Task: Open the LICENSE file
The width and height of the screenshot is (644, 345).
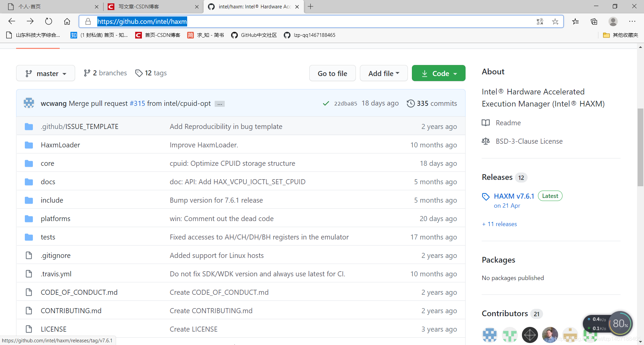Action: [54, 329]
